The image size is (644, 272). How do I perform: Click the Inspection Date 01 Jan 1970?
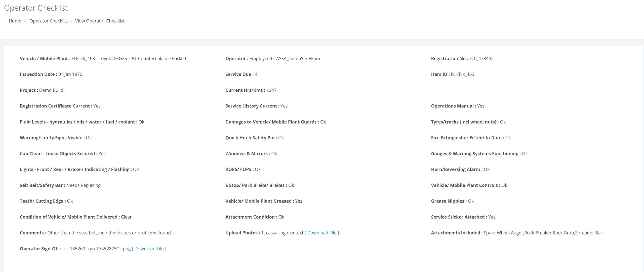(x=70, y=74)
